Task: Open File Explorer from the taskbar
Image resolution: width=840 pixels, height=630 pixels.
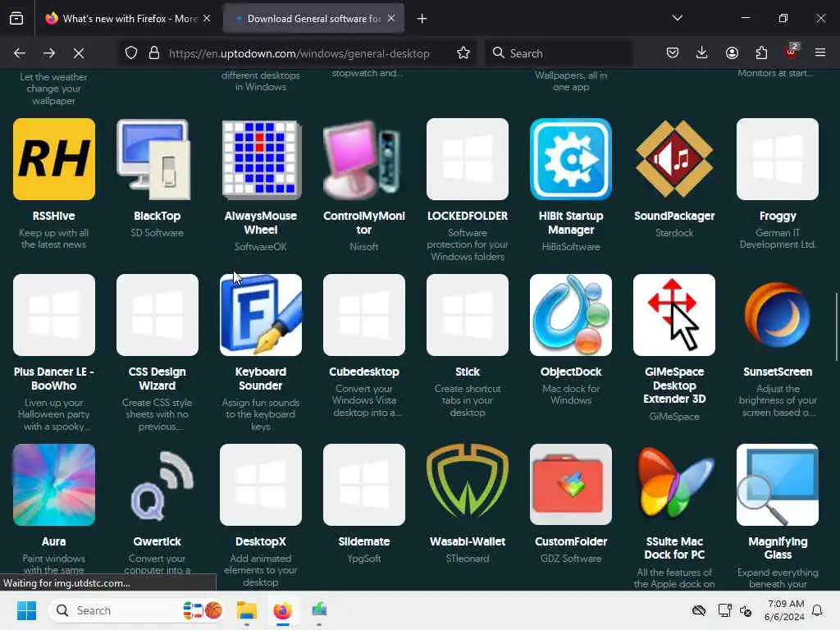Action: [x=247, y=610]
